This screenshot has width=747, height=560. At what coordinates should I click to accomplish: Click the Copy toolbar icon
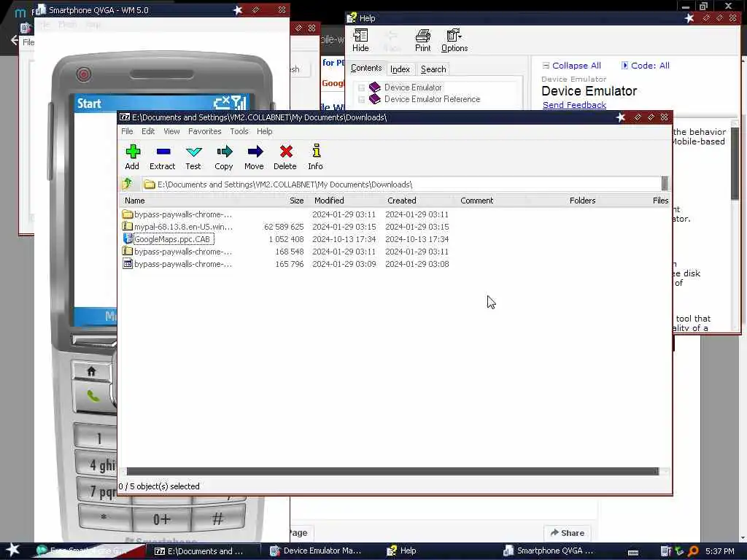tap(224, 157)
